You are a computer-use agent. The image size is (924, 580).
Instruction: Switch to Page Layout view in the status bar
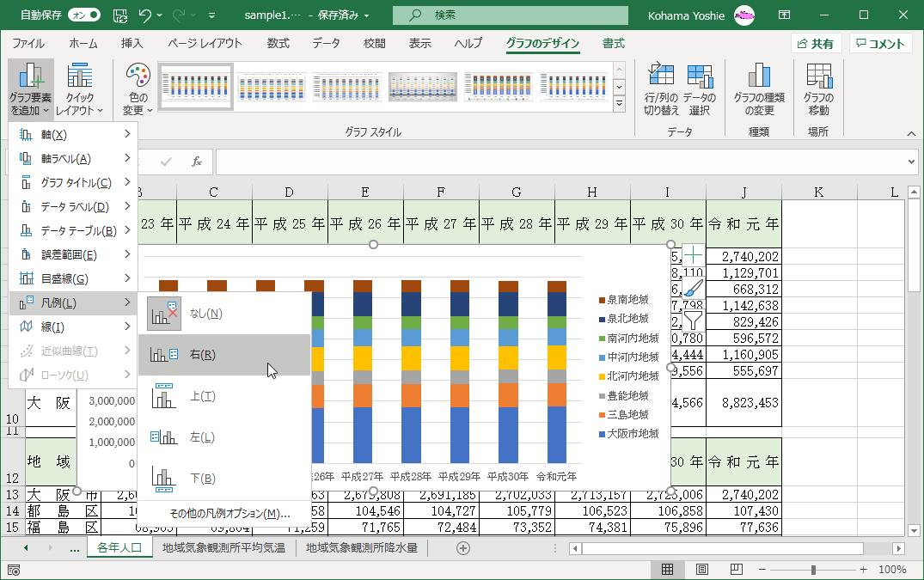(x=701, y=570)
